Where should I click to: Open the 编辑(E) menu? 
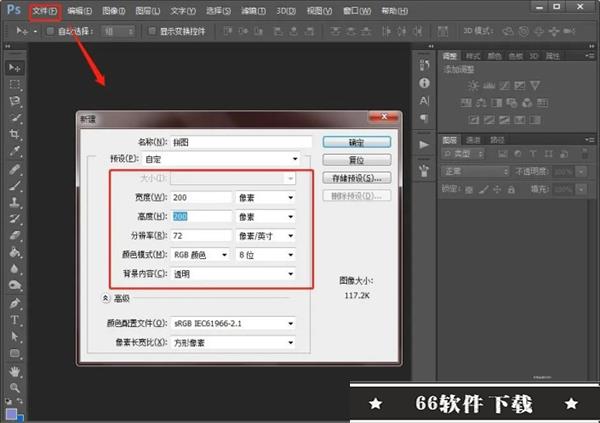[x=79, y=11]
